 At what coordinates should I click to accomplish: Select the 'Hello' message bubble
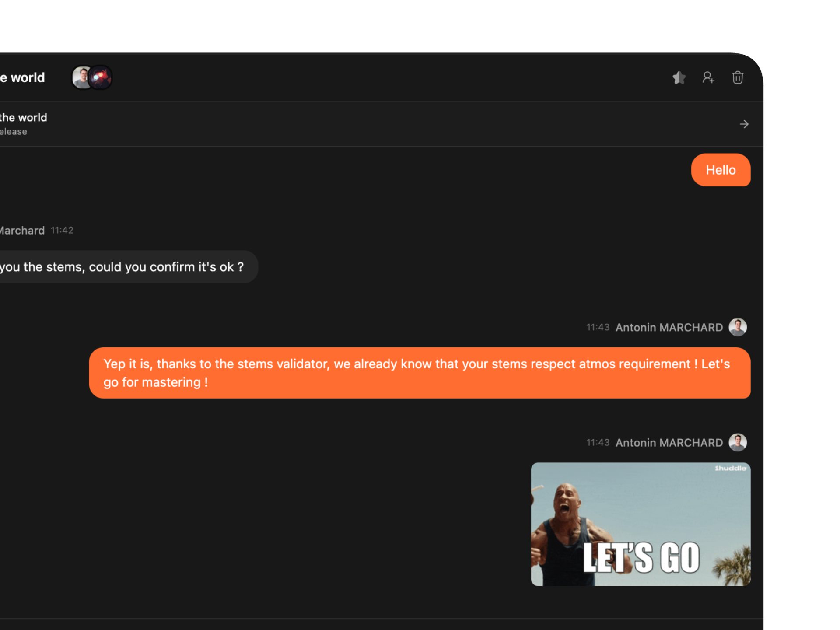(721, 170)
